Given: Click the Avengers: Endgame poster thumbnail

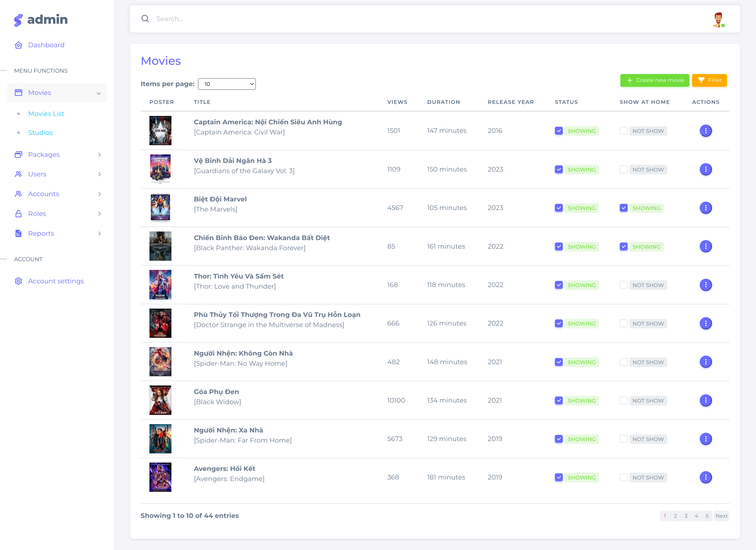Looking at the screenshot, I should pos(160,477).
